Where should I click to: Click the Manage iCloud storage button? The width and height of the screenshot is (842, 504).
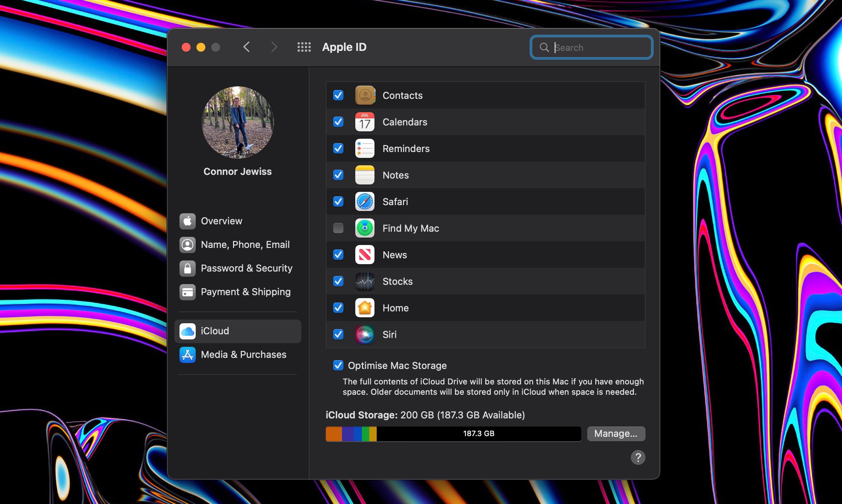pos(616,433)
